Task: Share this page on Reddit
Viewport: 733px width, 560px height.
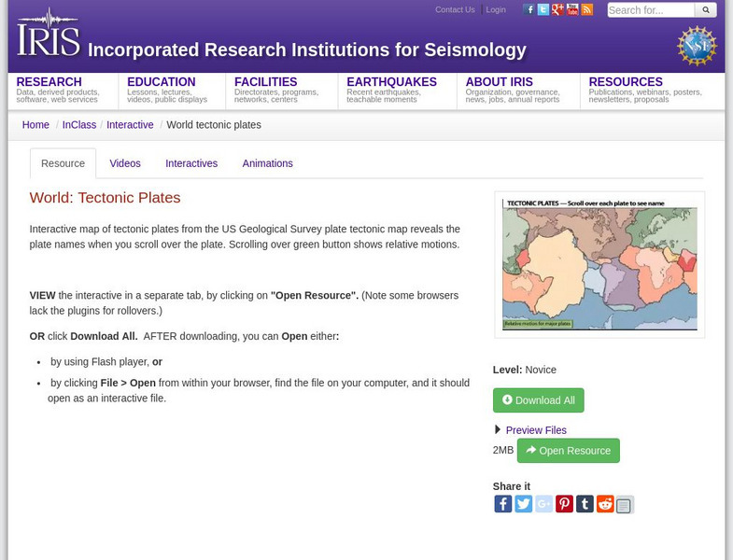Action: pyautogui.click(x=605, y=504)
